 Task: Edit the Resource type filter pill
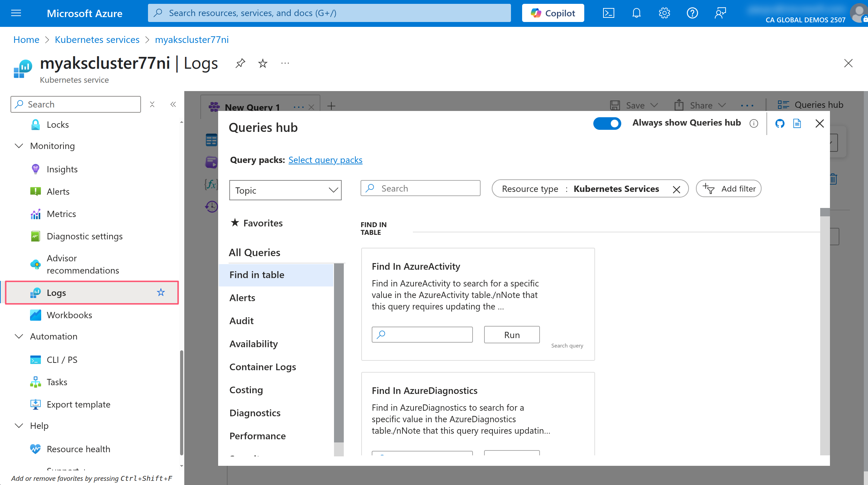pyautogui.click(x=580, y=189)
